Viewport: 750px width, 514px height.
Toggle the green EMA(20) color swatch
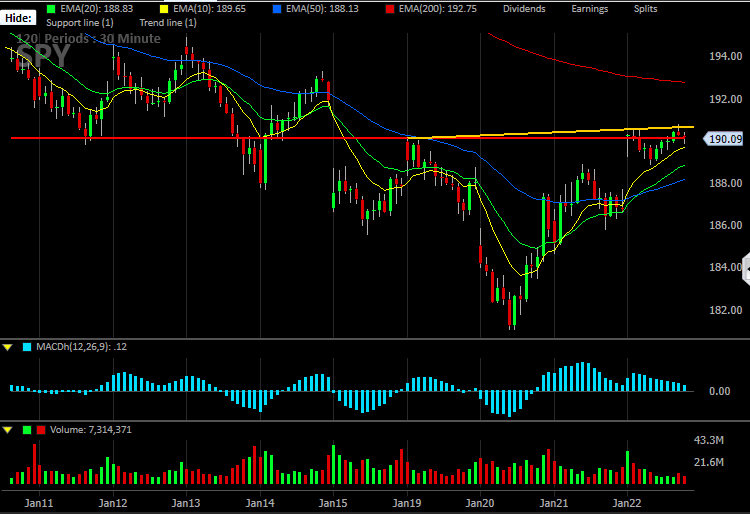(51, 9)
